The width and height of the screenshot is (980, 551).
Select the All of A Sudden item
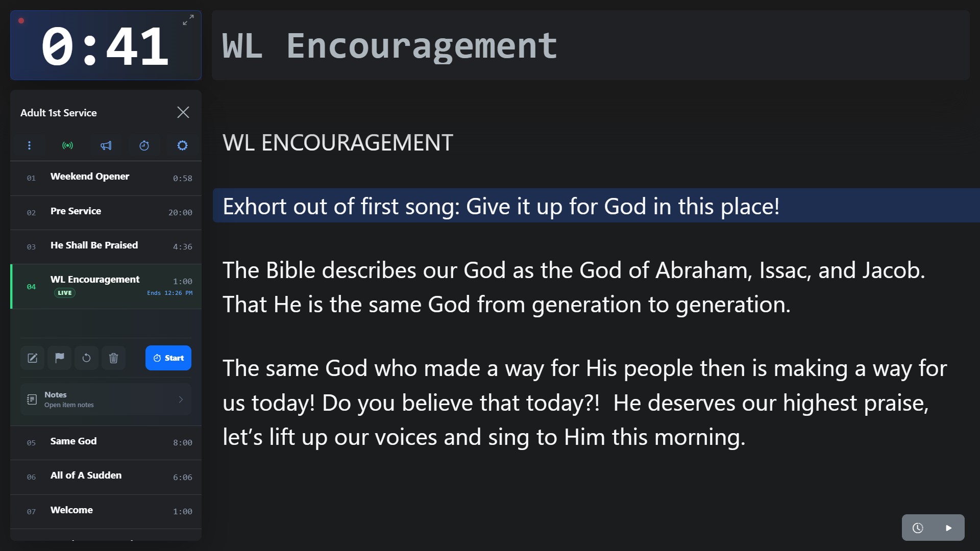106,477
